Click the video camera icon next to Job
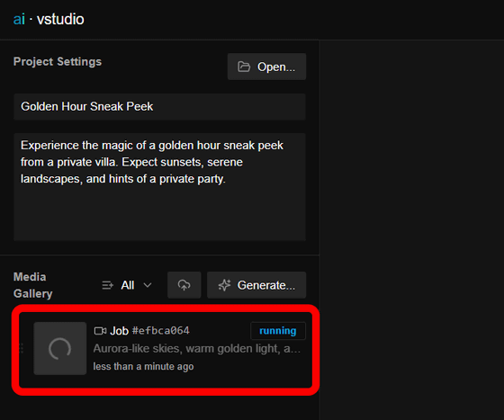This screenshot has height=420, width=504. (100, 331)
